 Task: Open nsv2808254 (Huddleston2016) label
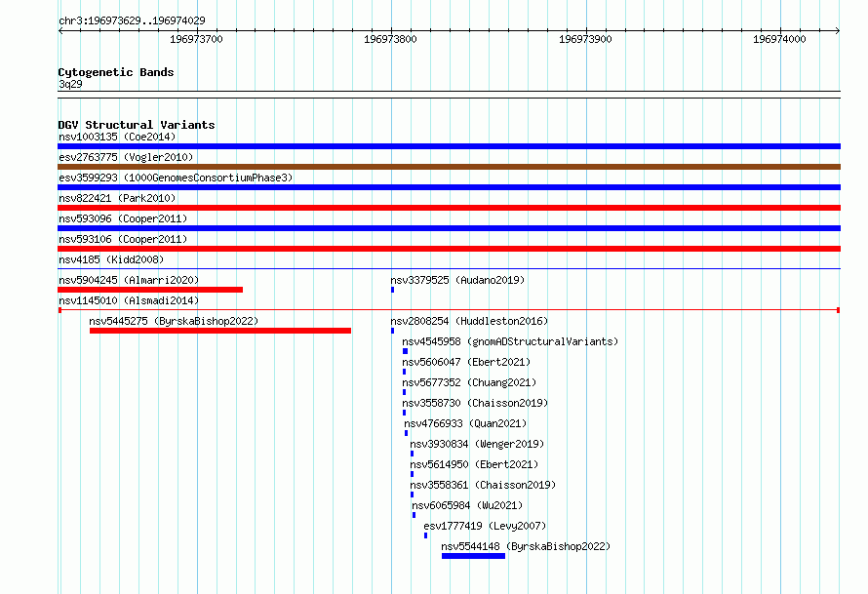tap(469, 321)
